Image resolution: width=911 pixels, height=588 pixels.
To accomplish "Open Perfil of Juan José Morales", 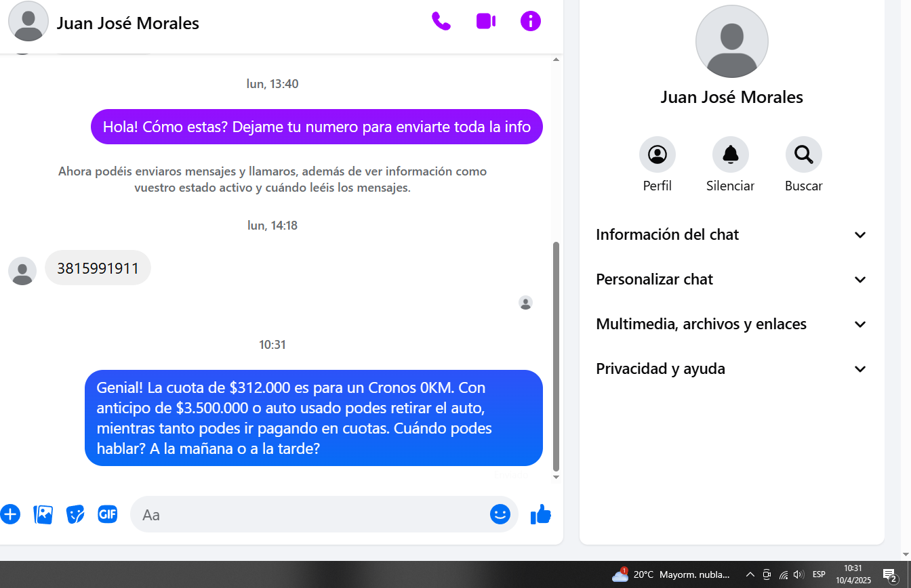I will pos(657,154).
